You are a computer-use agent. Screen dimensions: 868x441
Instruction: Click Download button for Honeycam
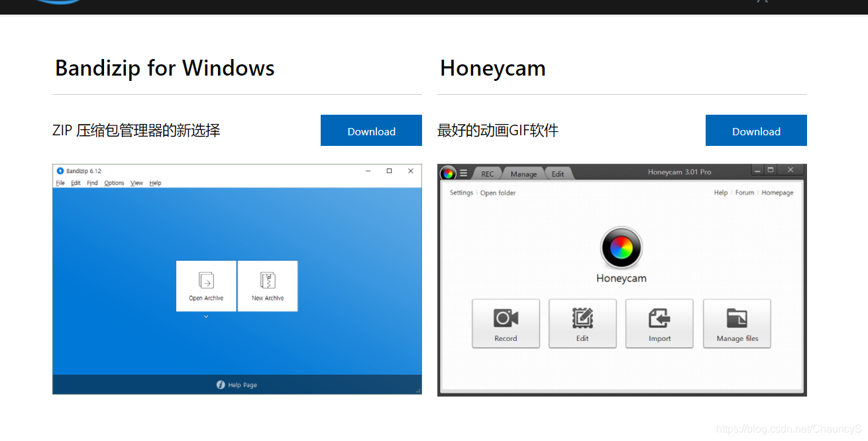tap(756, 131)
